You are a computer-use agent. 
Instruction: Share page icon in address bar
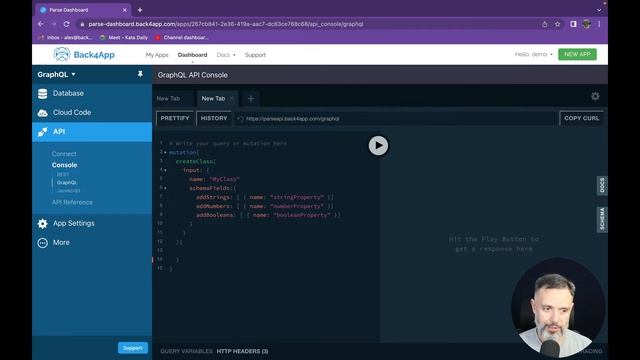[544, 24]
